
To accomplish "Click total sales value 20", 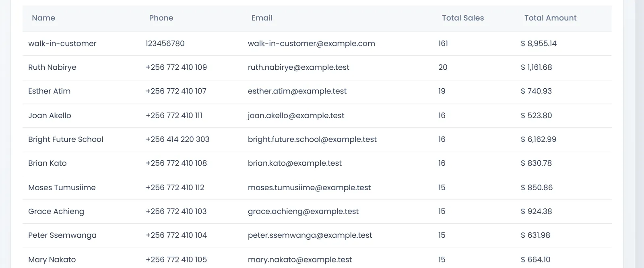I will click(x=443, y=67).
